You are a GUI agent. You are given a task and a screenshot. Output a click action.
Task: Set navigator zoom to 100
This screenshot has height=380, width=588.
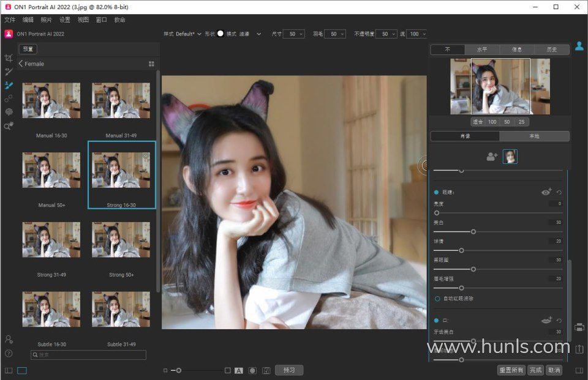[492, 122]
